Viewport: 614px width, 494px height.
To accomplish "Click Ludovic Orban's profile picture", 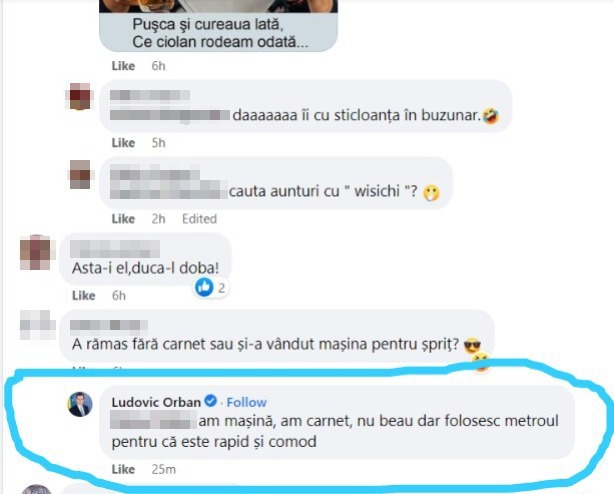I will pyautogui.click(x=80, y=404).
